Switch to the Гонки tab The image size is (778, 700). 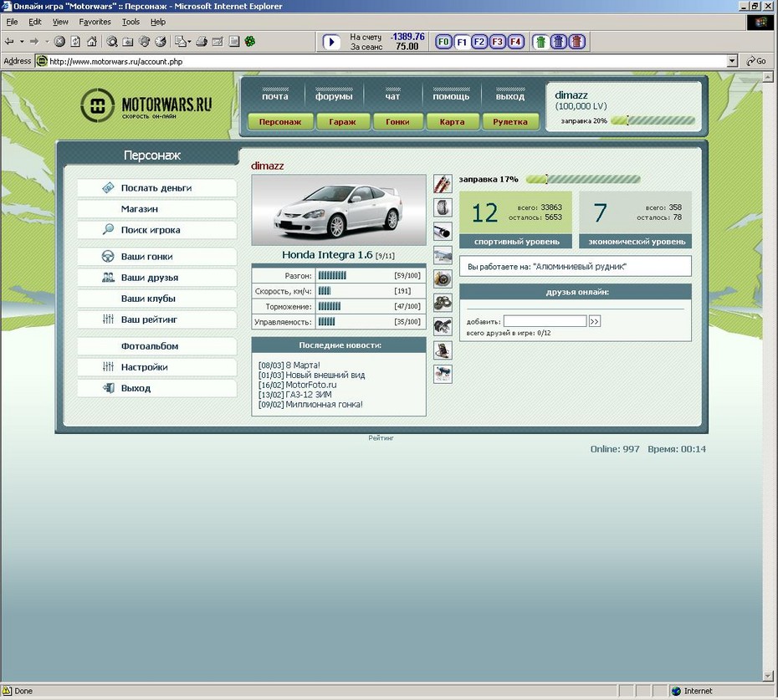pos(397,121)
